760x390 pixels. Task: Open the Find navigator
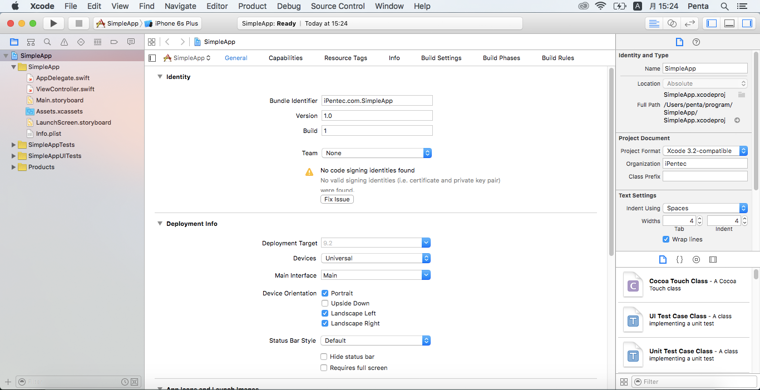(47, 42)
